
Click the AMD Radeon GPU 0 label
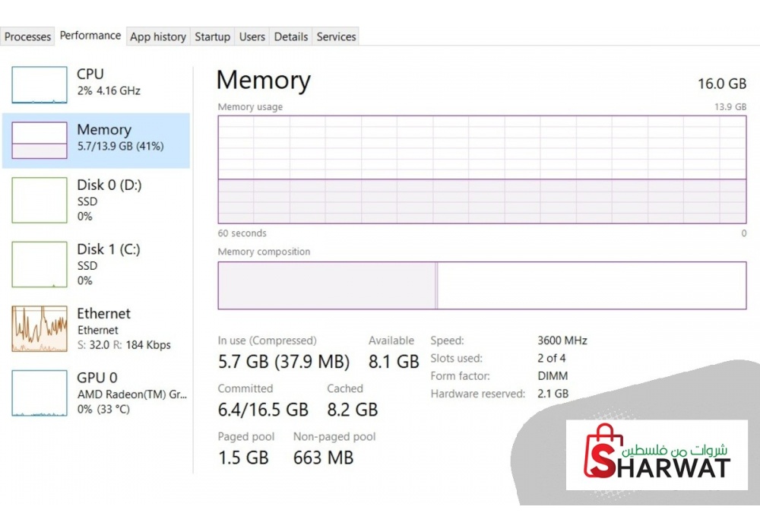131,394
